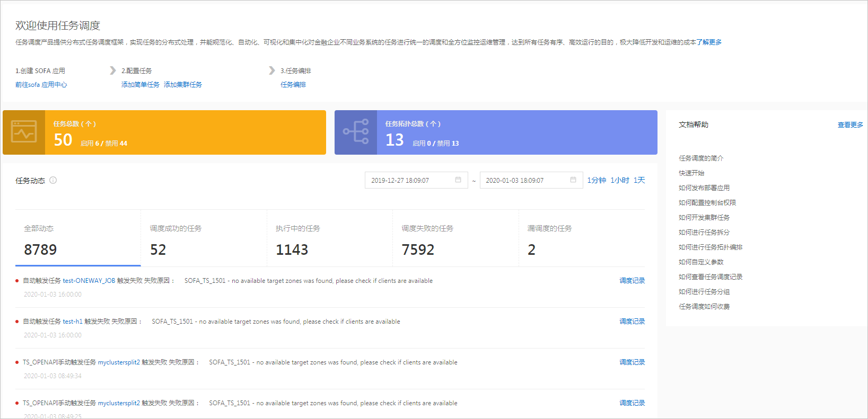Open the 如何开发集群任务 help document
The width and height of the screenshot is (868, 419).
coord(704,218)
